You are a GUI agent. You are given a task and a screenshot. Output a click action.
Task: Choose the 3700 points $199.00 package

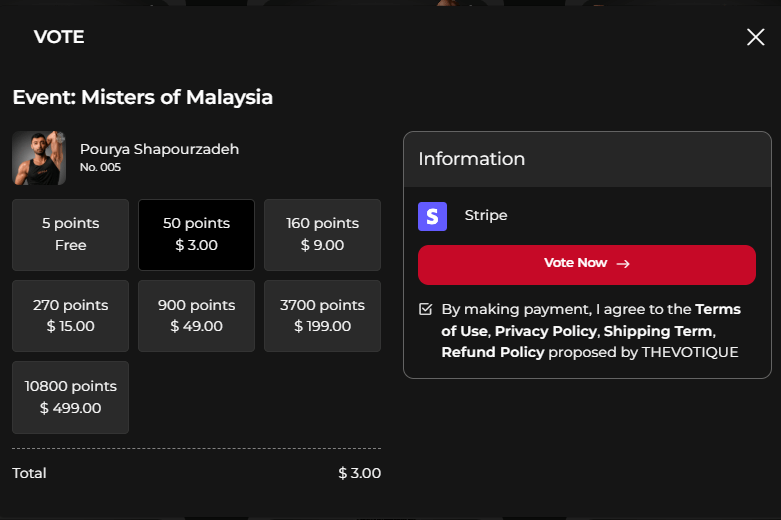tap(322, 316)
